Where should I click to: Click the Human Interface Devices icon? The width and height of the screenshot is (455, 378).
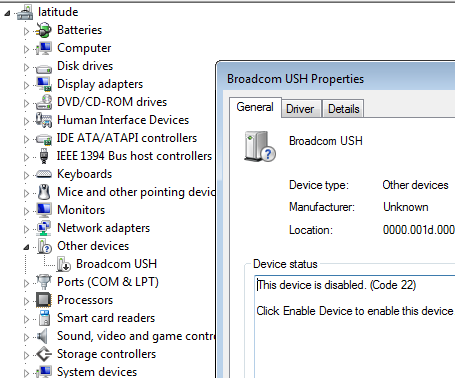[44, 120]
